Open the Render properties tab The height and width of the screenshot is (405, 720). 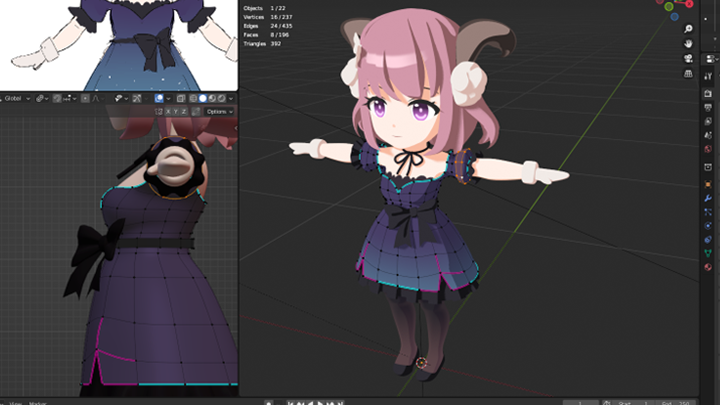point(708,93)
